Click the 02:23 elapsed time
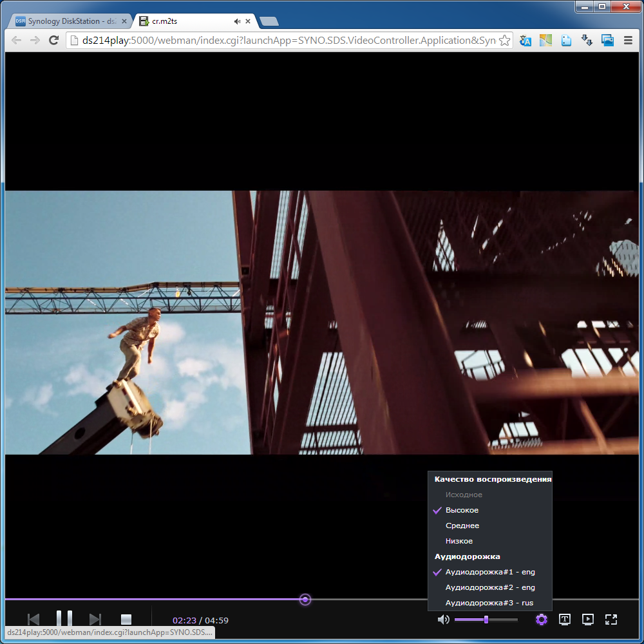The image size is (644, 644). click(184, 620)
